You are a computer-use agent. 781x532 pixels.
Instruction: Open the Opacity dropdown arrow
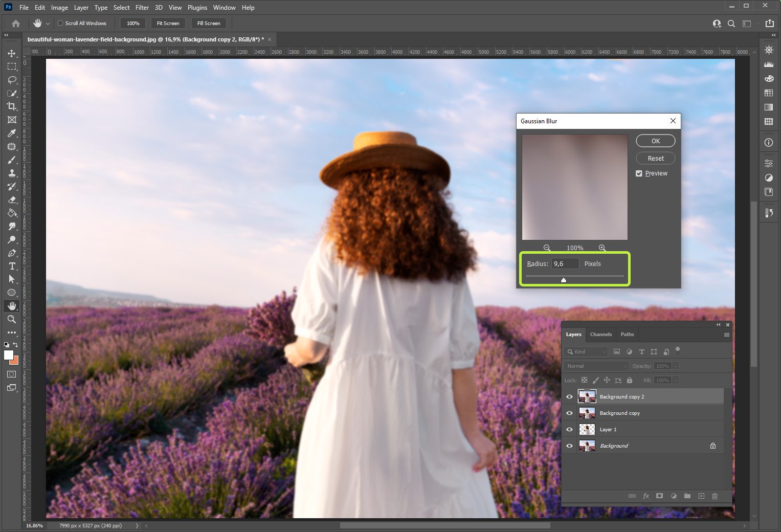(676, 366)
